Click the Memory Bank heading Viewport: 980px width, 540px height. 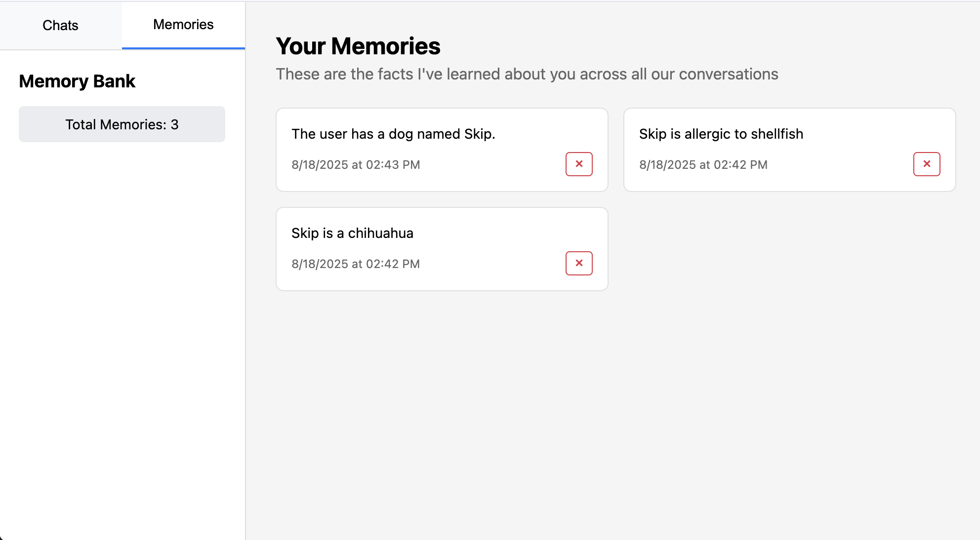tap(77, 81)
